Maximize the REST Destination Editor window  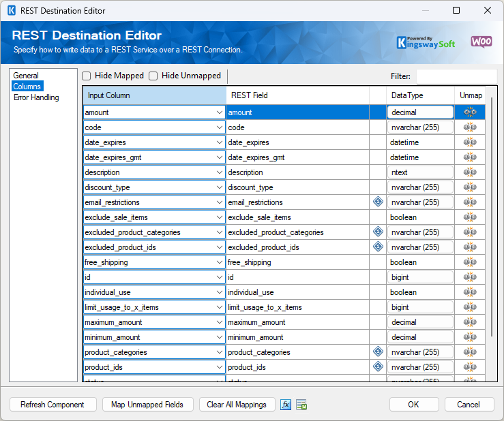456,11
